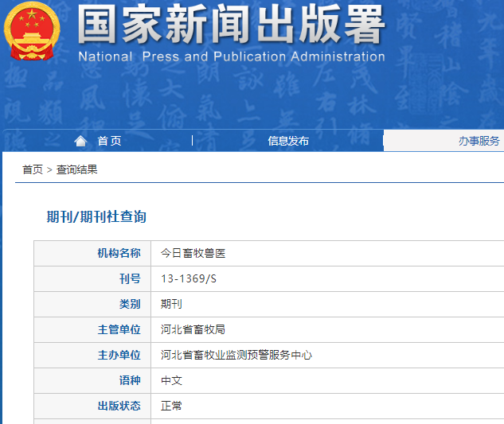Click the 机构名称 row label

point(119,253)
